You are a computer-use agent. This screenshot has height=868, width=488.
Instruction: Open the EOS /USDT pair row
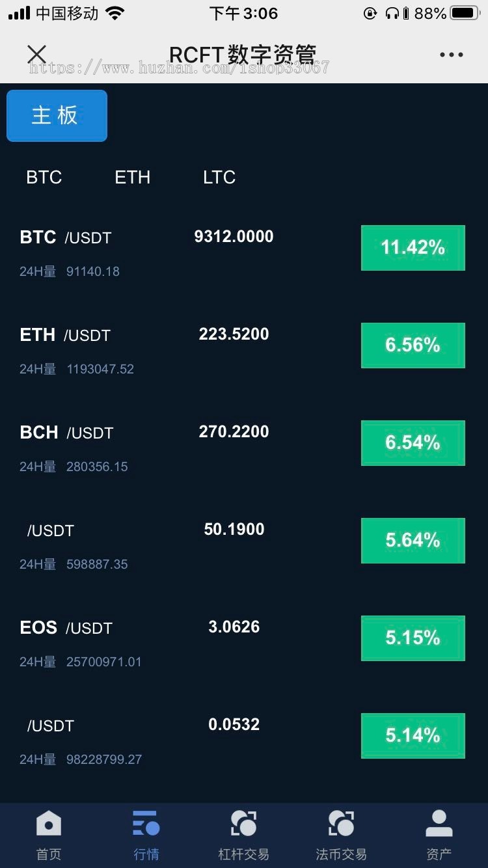click(x=66, y=629)
